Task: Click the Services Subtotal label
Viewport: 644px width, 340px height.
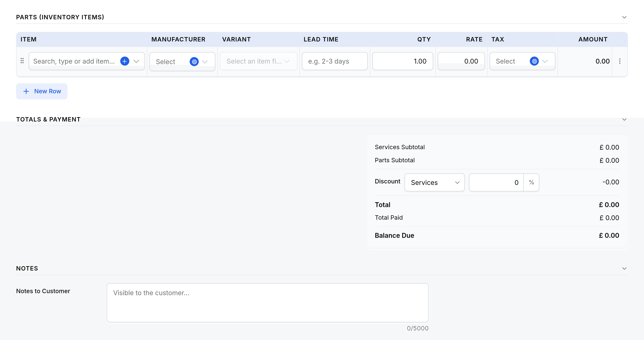Action: coord(399,147)
